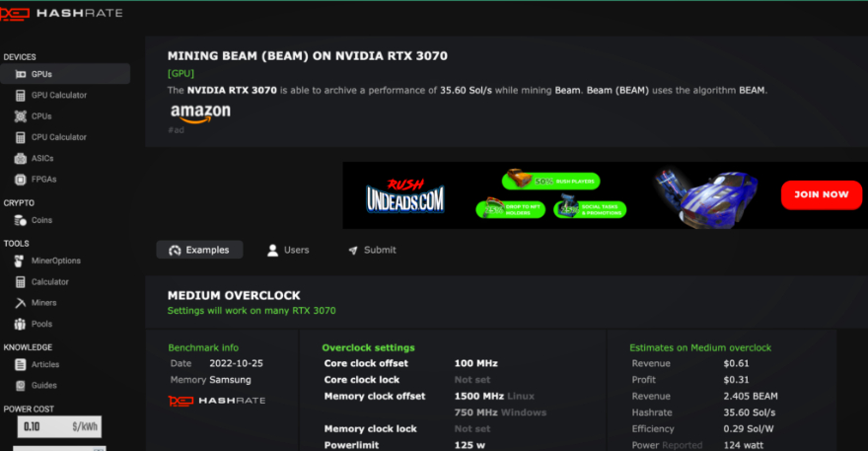Click the Calculator tools icon
The width and height of the screenshot is (868, 451).
(x=21, y=282)
